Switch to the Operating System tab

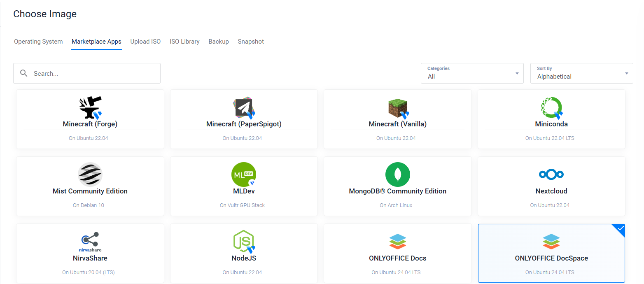[38, 42]
